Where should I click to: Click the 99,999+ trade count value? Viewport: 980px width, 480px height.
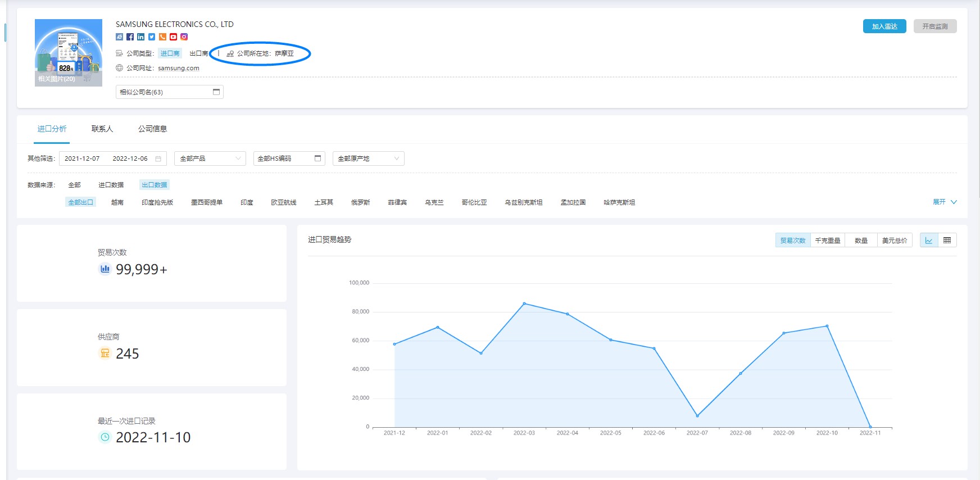[142, 269]
